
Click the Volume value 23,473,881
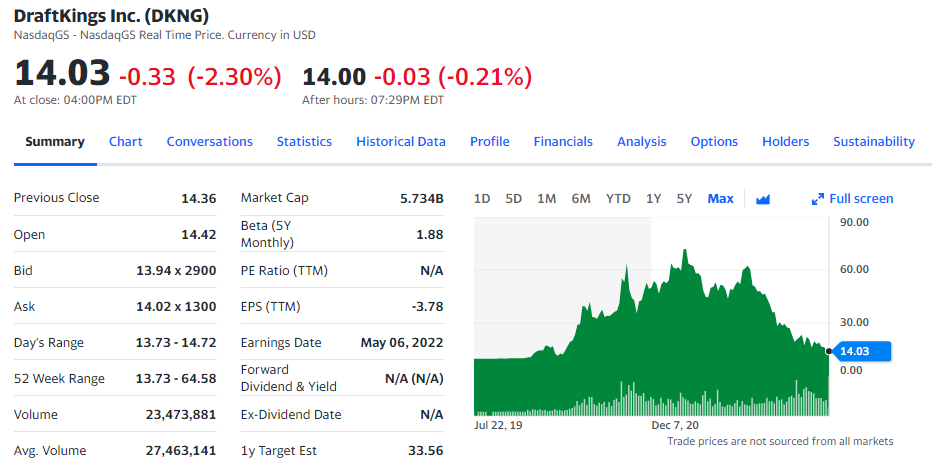point(181,415)
